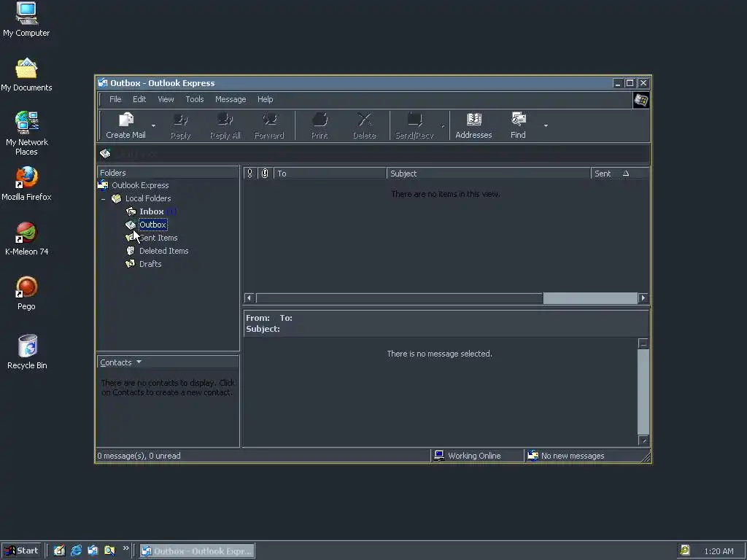This screenshot has width=747, height=560.
Task: Click the Create Mail toolbar button
Action: (x=125, y=125)
